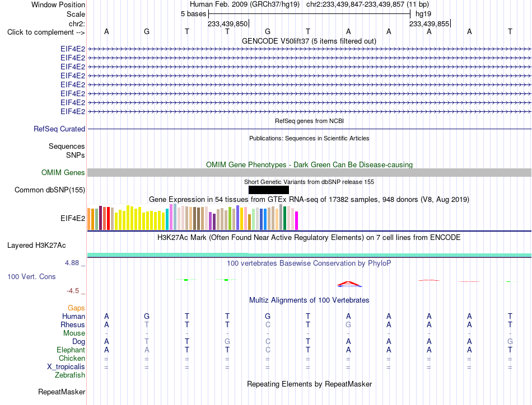Image resolution: width=532 pixels, height=405 pixels.
Task: Open the GTEx Gene Expression track title
Action: coord(309,199)
